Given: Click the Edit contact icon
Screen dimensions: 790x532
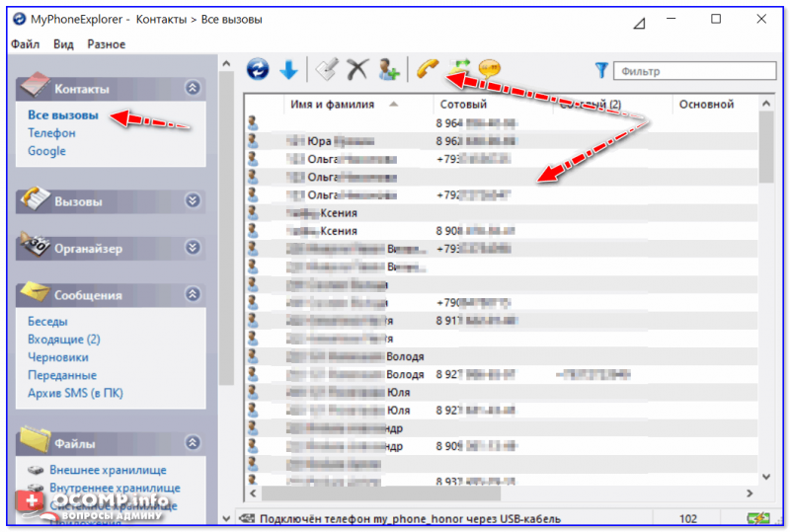Looking at the screenshot, I should [x=327, y=69].
